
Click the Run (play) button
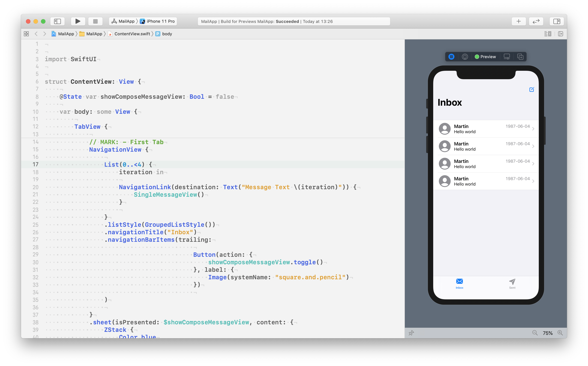[x=78, y=21]
